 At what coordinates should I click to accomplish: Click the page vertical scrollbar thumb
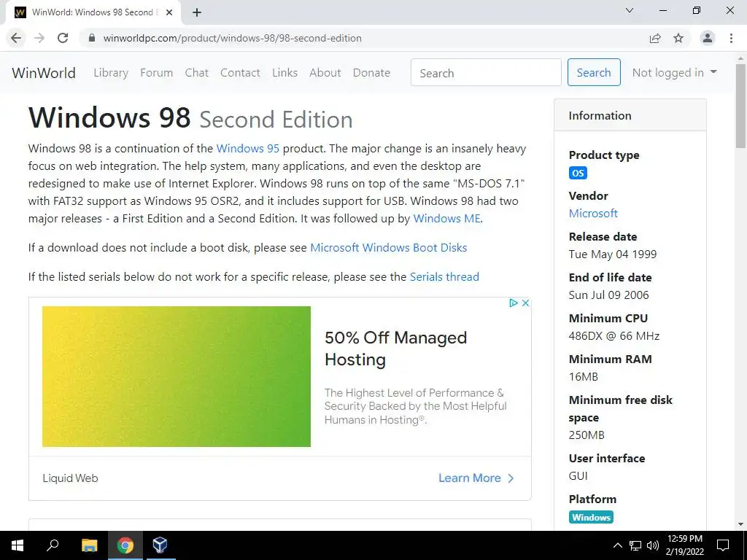(x=740, y=106)
